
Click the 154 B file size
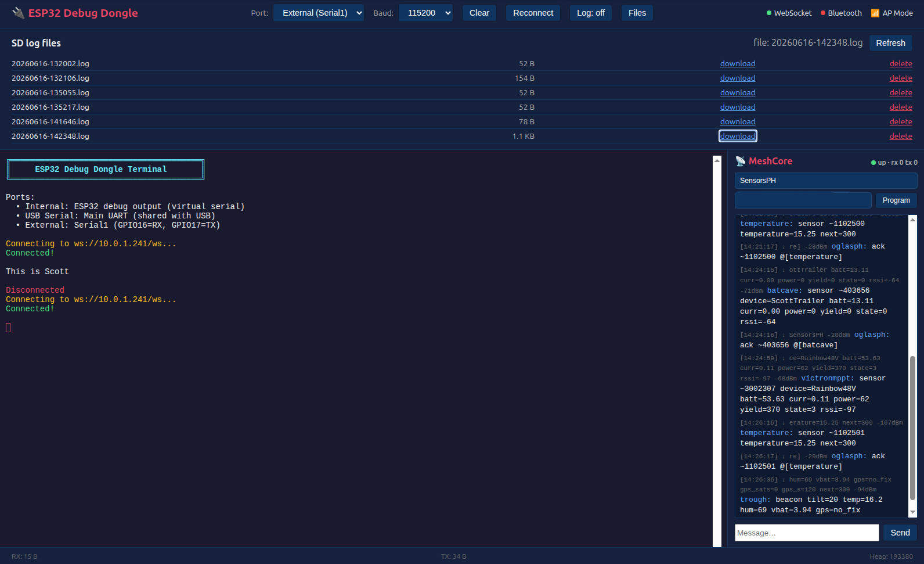pyautogui.click(x=525, y=78)
